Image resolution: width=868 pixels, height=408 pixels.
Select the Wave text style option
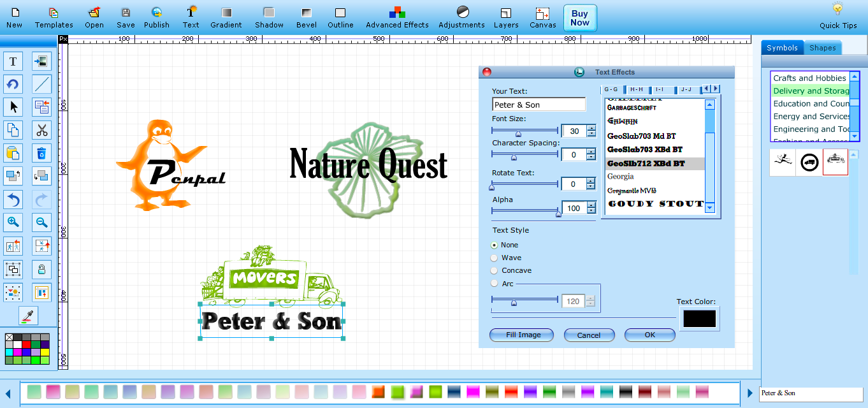tap(495, 258)
